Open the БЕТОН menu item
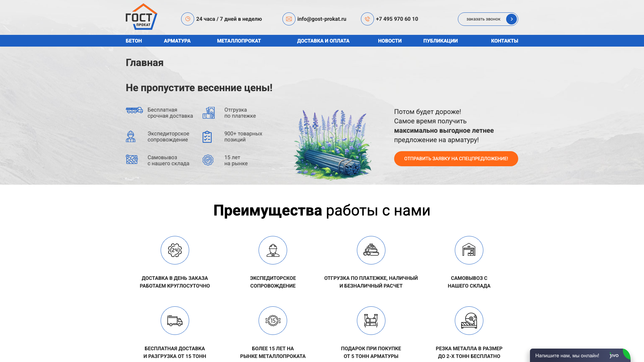Viewport: 644px width, 362px height. (x=134, y=41)
